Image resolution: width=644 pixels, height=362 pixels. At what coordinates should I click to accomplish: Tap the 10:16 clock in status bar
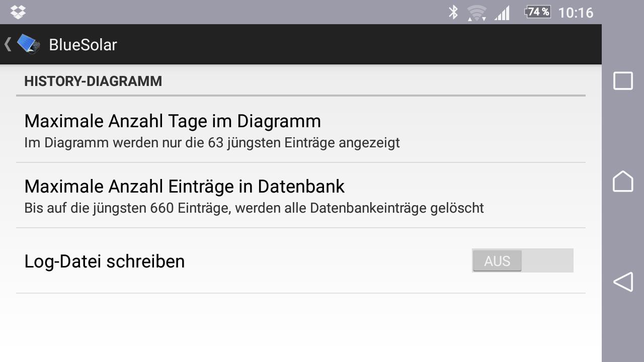click(576, 13)
